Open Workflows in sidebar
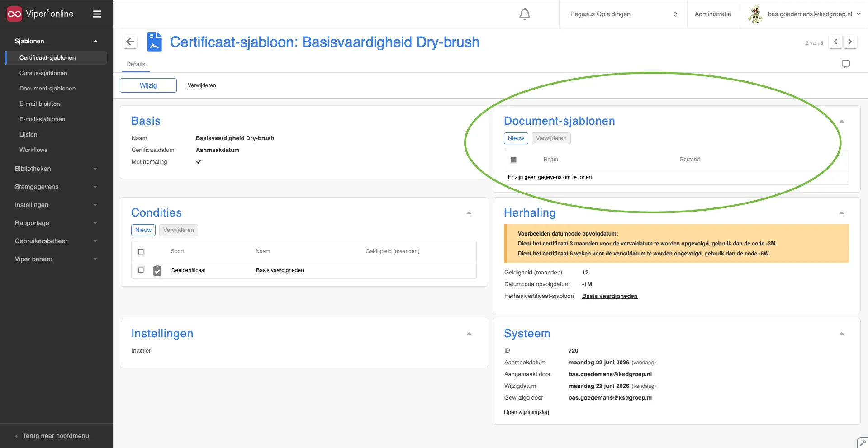Image resolution: width=868 pixels, height=448 pixels. pyautogui.click(x=33, y=150)
